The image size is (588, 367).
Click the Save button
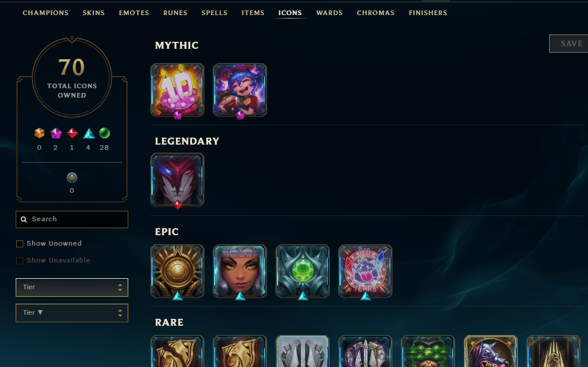coord(569,44)
